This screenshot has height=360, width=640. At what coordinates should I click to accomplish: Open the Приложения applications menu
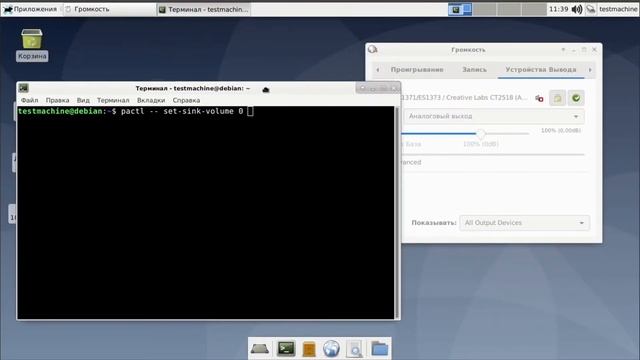tap(30, 9)
